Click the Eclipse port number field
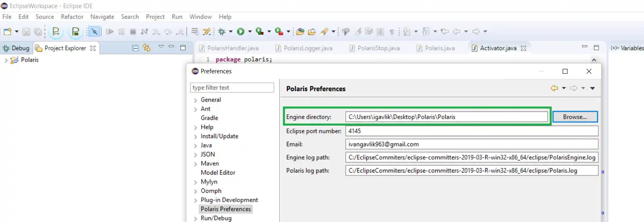 (472, 131)
